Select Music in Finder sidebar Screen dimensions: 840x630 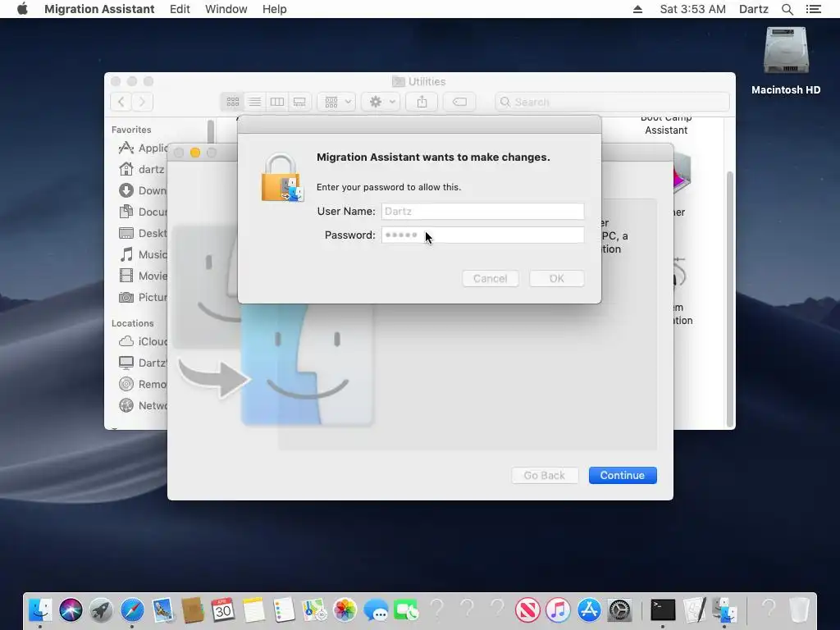click(142, 254)
